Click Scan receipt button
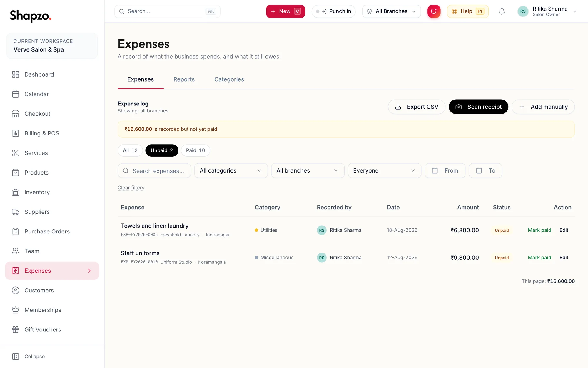Screen dimensions: 588x368 (x=478, y=107)
